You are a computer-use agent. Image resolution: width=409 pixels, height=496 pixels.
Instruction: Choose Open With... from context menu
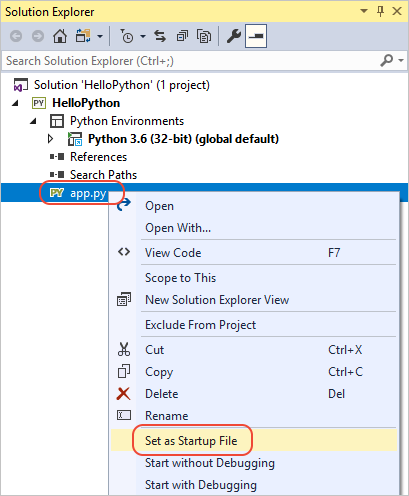point(254,228)
